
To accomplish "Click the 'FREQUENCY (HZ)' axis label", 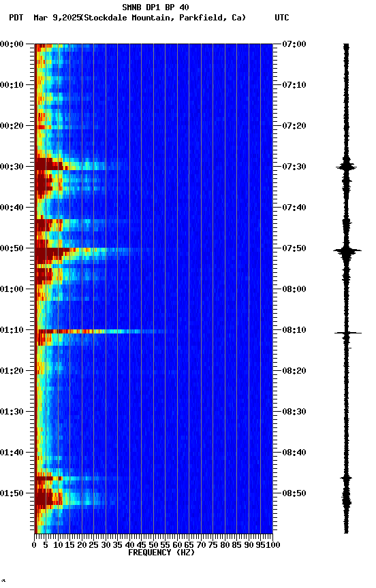I will click(161, 553).
